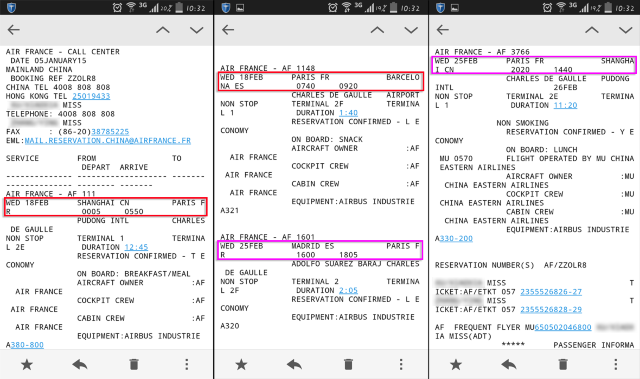Tap ticket number link 2355526826-27
The height and width of the screenshot is (379, 640).
[x=551, y=292]
